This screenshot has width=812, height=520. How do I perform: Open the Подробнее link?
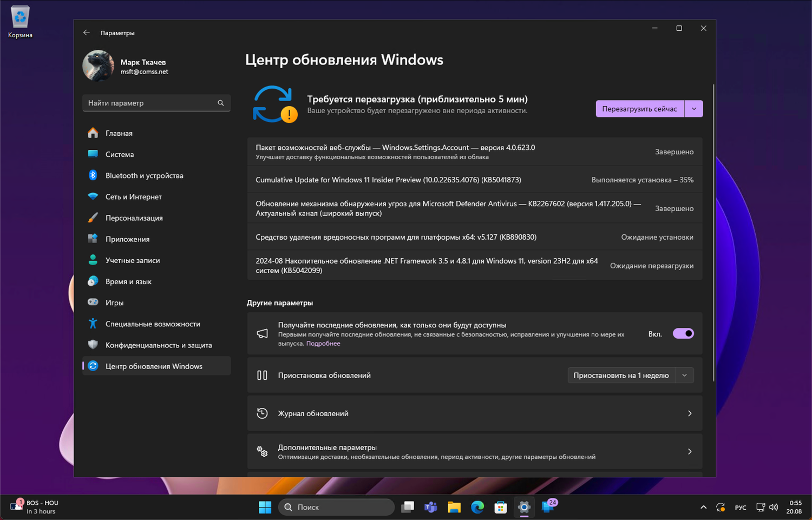coord(323,344)
